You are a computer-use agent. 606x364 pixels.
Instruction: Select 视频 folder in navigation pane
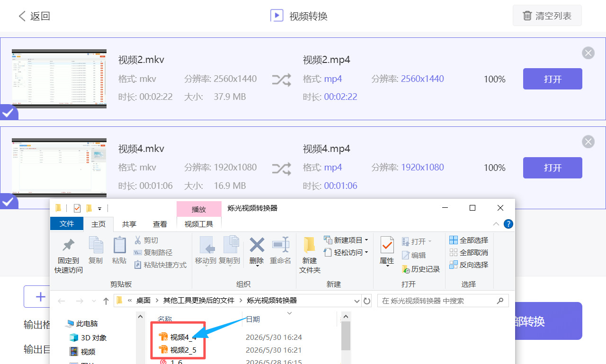click(83, 352)
